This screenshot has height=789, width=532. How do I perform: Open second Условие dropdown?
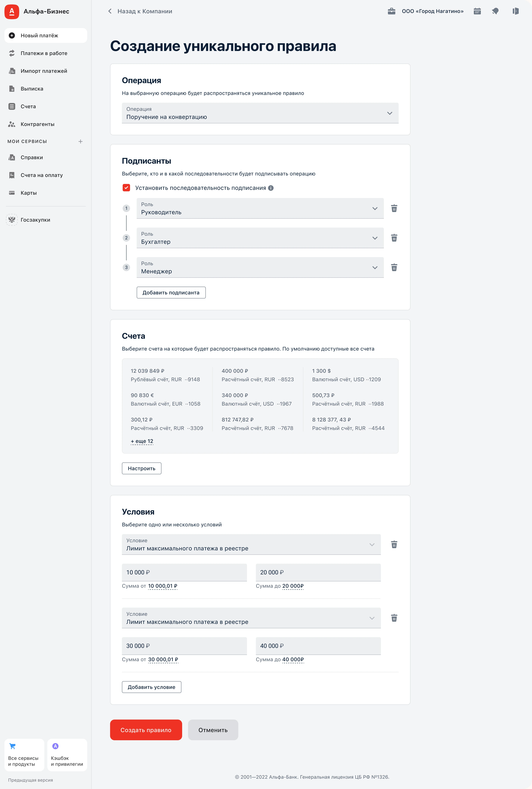point(251,618)
